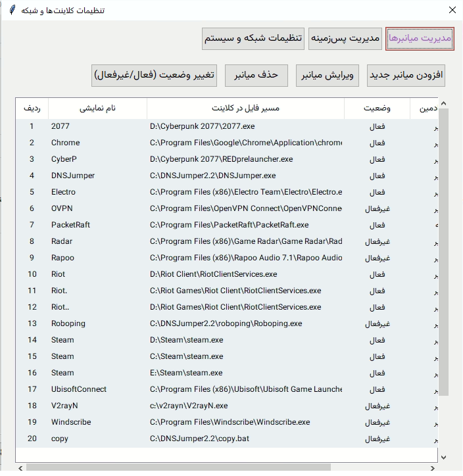
Task: Click row number 20 cell
Action: pos(32,439)
